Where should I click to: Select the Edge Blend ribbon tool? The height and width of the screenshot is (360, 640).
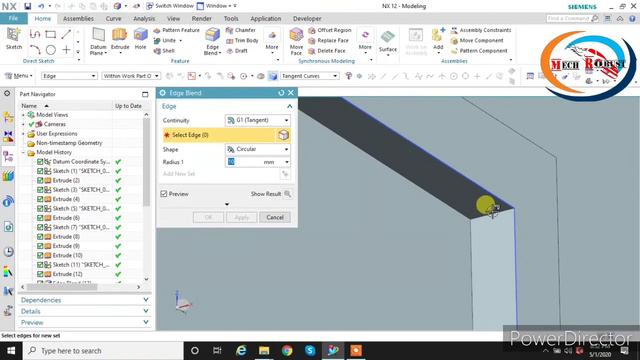coord(212,41)
